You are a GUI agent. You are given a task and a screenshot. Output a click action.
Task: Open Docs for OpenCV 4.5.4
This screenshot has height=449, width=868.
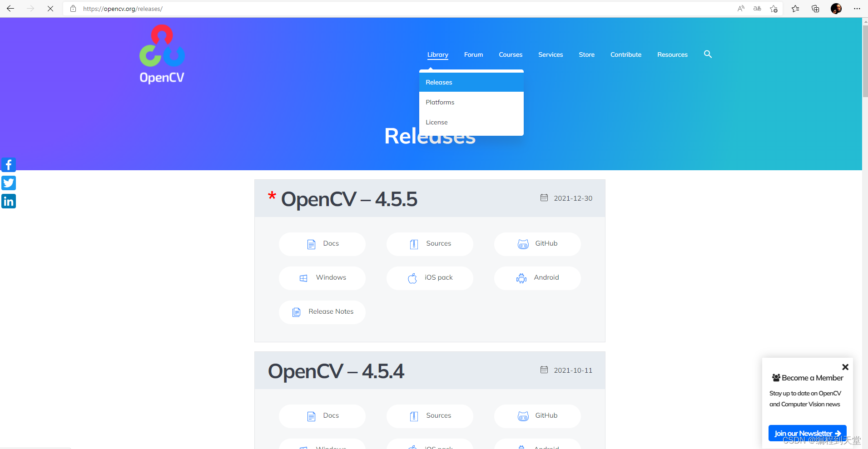click(322, 416)
